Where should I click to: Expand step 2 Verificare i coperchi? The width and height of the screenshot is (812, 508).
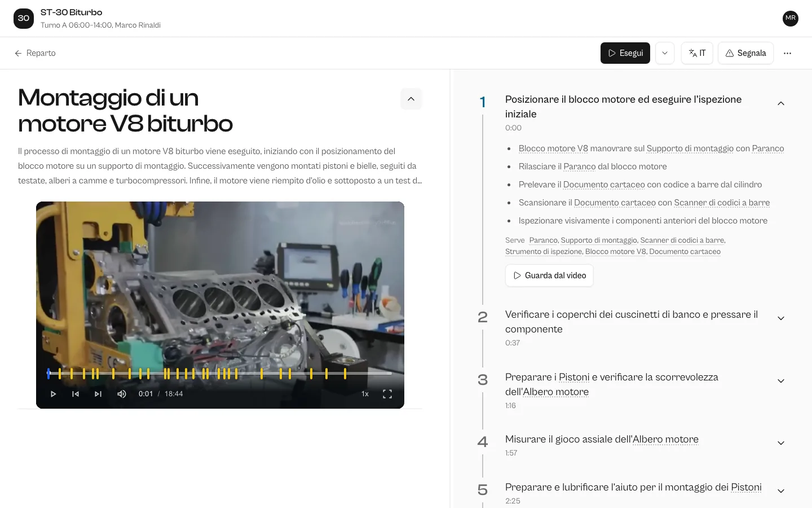tap(781, 318)
